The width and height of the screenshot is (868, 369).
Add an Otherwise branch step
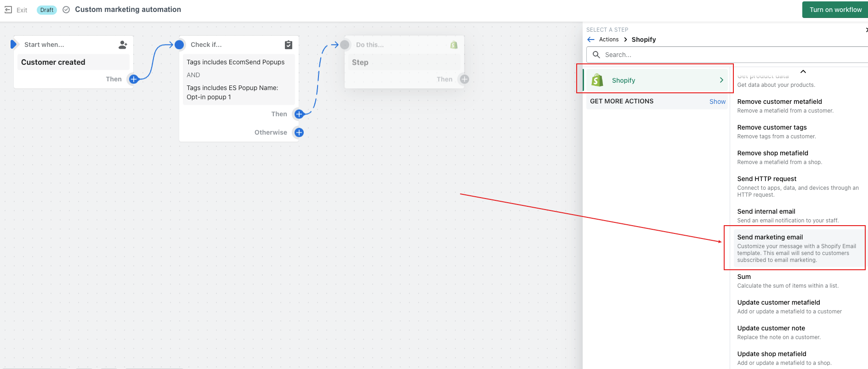tap(299, 132)
